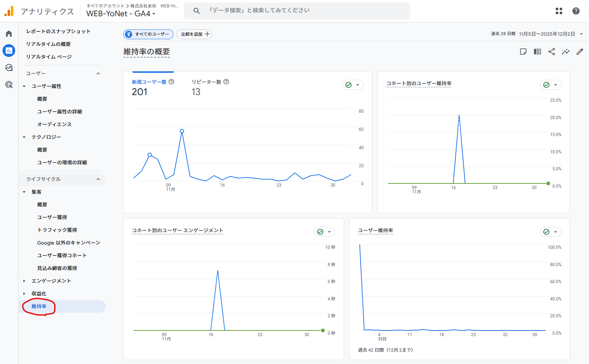589x364 pixels.
Task: Select the リピーター数 metric tab
Action: tap(206, 82)
